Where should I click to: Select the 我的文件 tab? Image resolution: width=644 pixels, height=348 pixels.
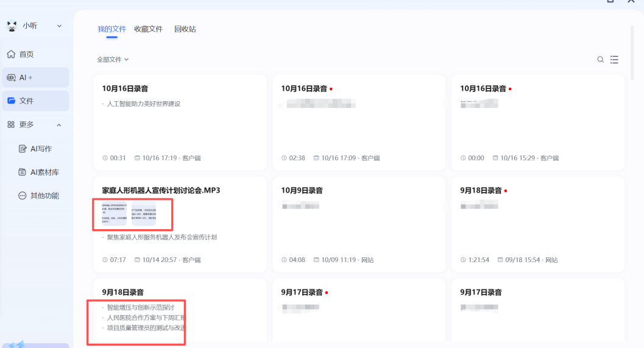point(111,29)
